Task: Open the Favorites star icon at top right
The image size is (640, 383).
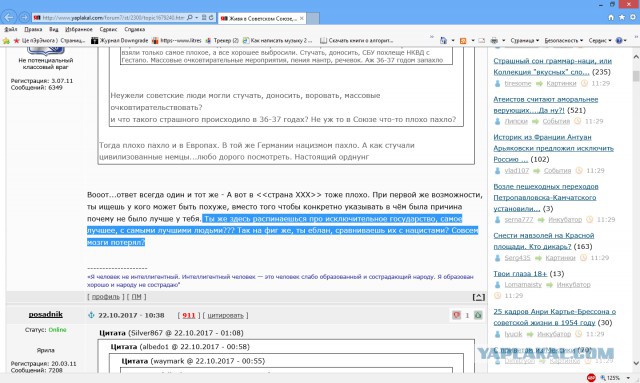Action: point(622,17)
